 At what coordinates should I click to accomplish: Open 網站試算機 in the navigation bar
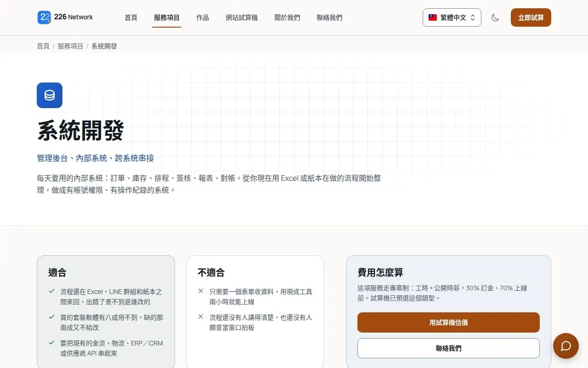pos(242,17)
